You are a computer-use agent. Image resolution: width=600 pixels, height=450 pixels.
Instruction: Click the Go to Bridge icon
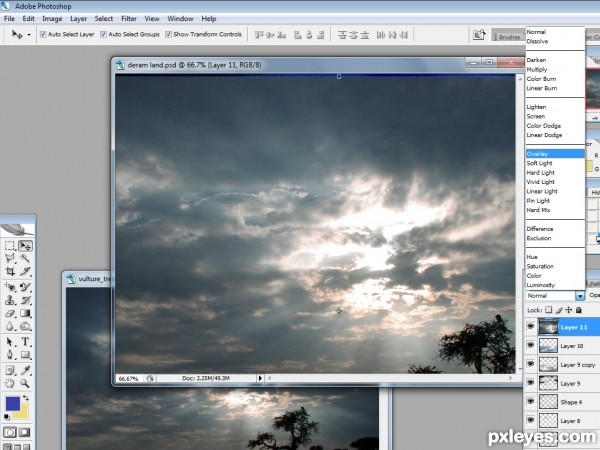[x=479, y=35]
